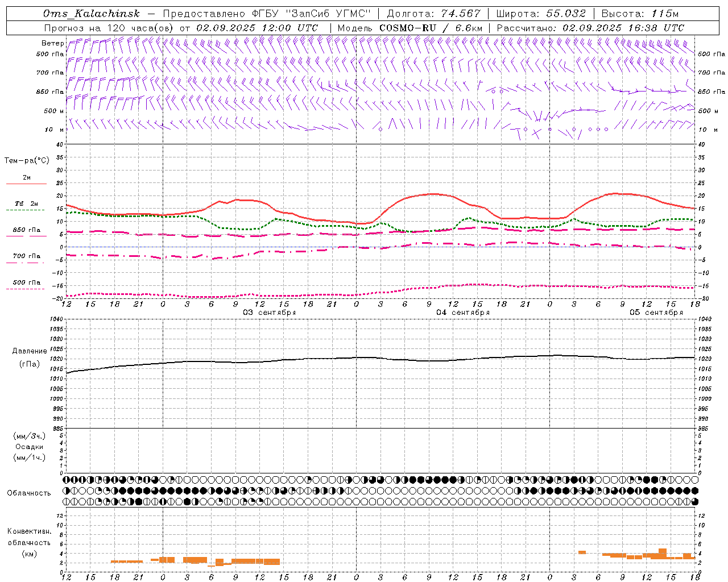Click the Широта: 55.032 value
The width and height of the screenshot is (728, 582).
[541, 14]
